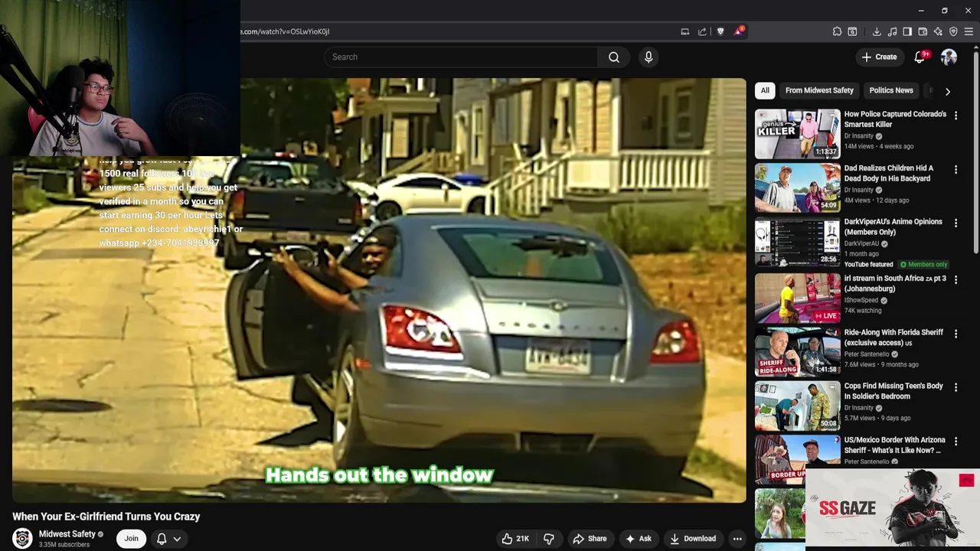Click the IShowSpeed channel name

tap(861, 300)
